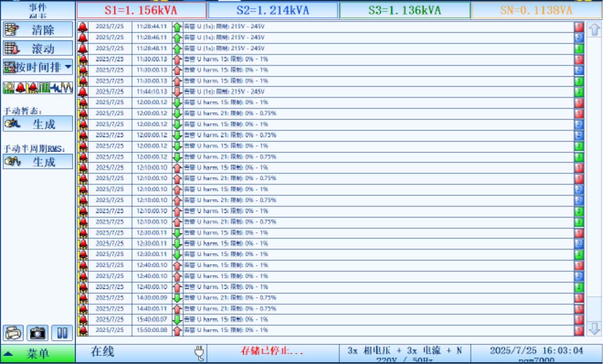
Task: Toggle the 滚动 (scroll) mode button
Action: [x=38, y=49]
